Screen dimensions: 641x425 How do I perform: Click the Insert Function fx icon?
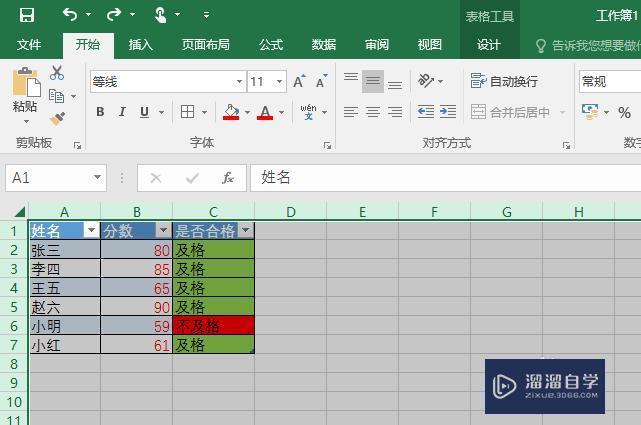click(x=228, y=177)
